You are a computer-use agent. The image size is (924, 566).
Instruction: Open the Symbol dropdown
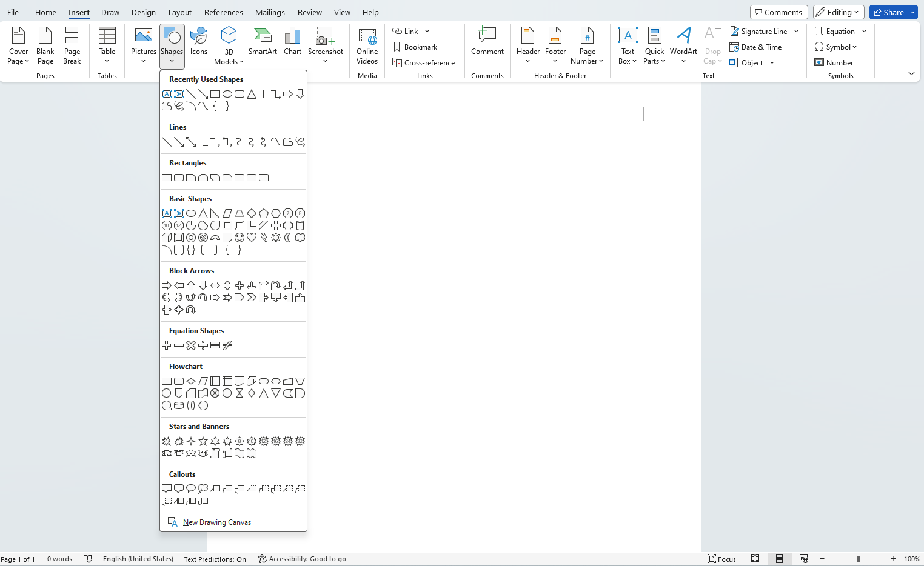(836, 47)
